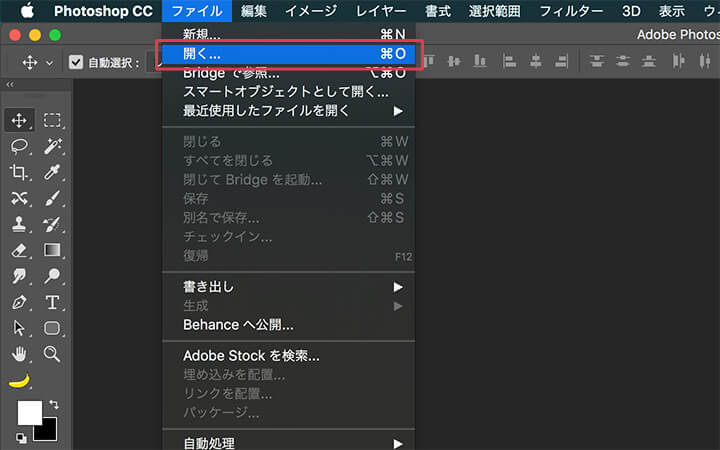
Task: Open the 書式 menu
Action: click(438, 11)
